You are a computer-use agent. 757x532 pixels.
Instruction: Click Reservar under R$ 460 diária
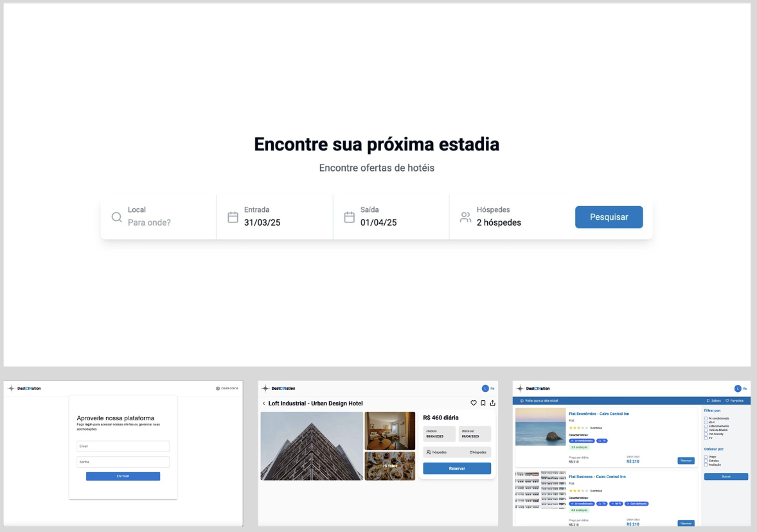point(457,468)
